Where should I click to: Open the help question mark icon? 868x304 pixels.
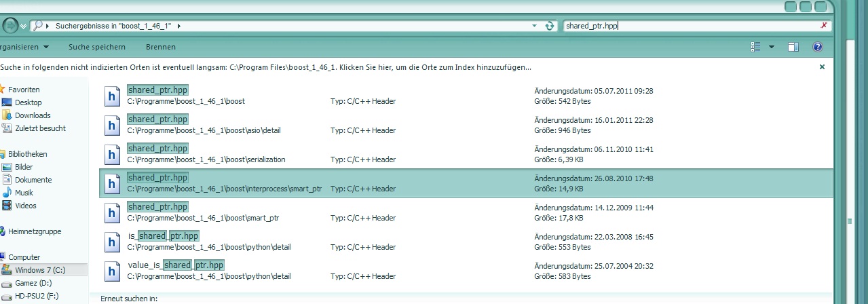pos(817,47)
